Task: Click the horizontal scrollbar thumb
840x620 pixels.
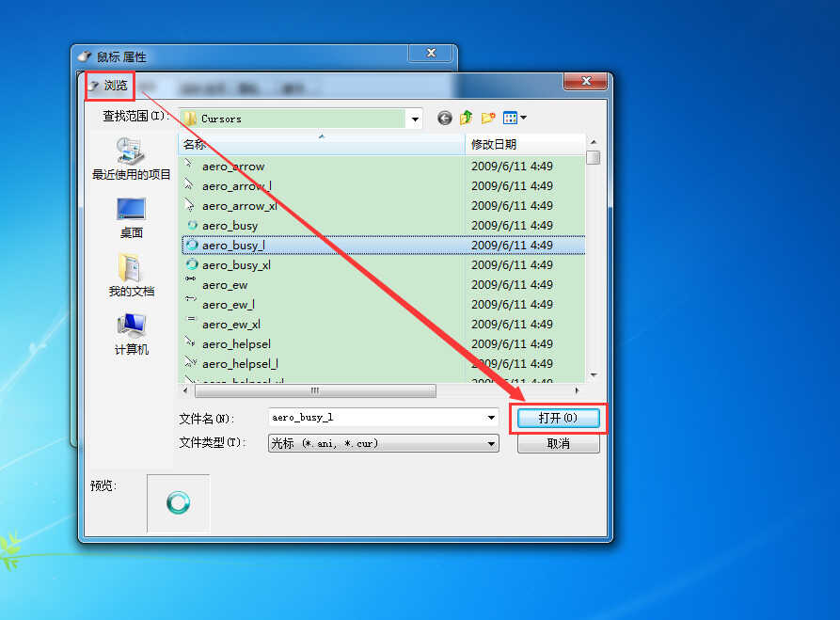Action: point(315,390)
